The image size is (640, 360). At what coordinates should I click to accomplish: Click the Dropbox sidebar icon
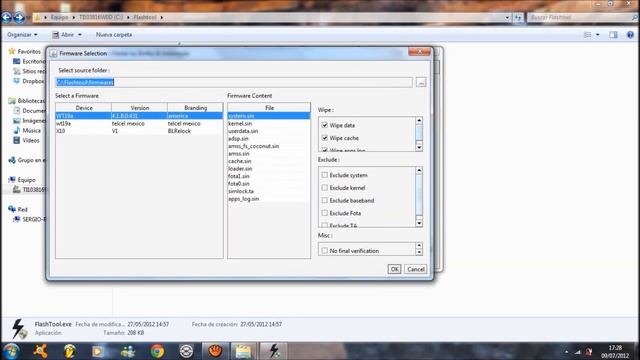coord(16,81)
